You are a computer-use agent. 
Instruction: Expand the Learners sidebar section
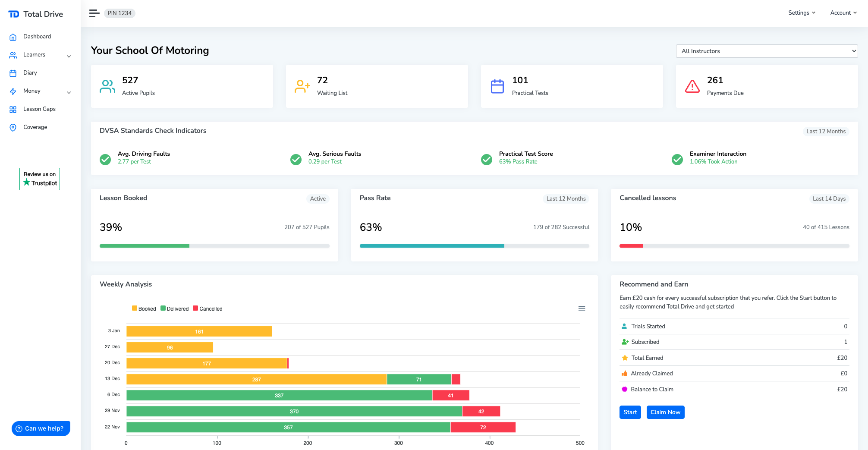pos(69,56)
